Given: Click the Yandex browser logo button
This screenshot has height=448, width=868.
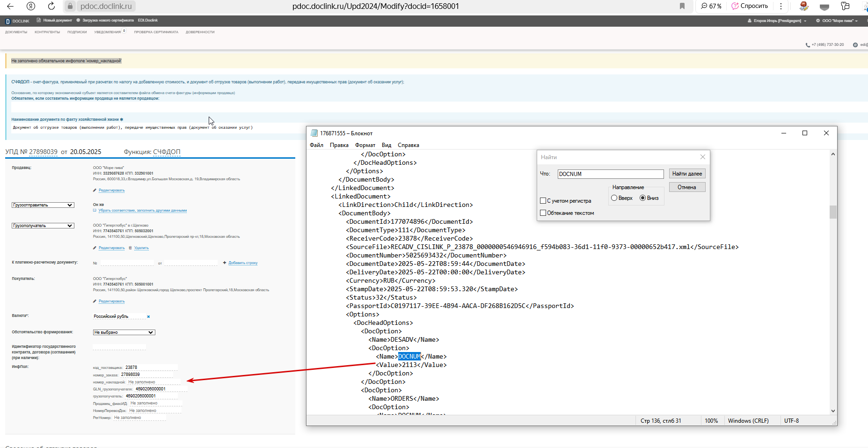Looking at the screenshot, I should [x=31, y=6].
